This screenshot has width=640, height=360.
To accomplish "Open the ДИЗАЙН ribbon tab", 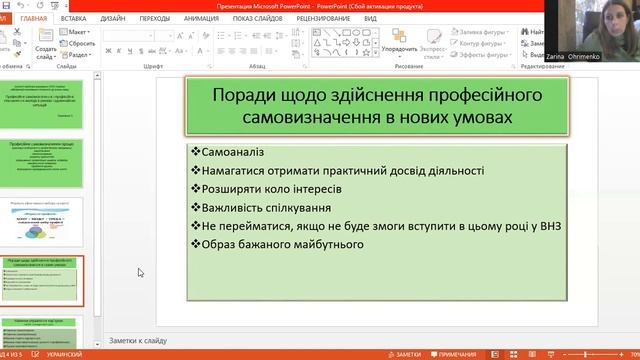I will [x=113, y=18].
